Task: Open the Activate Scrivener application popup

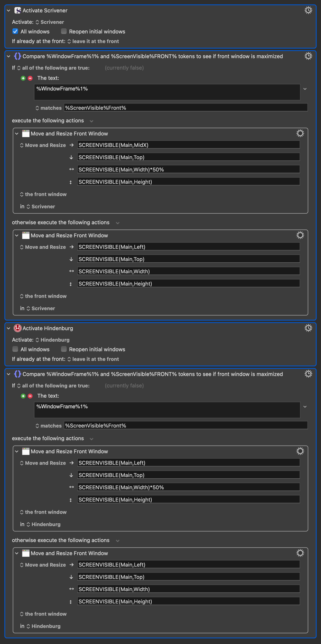Action: (50, 22)
